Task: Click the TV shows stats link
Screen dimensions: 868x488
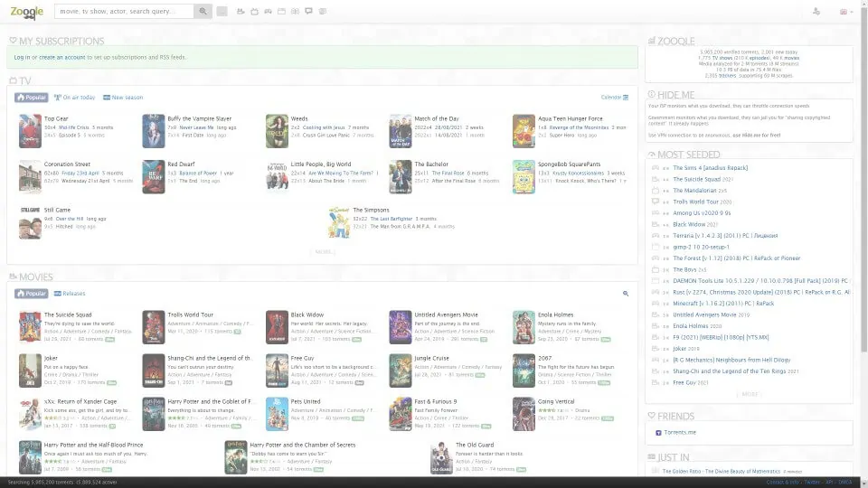Action: pyautogui.click(x=722, y=58)
